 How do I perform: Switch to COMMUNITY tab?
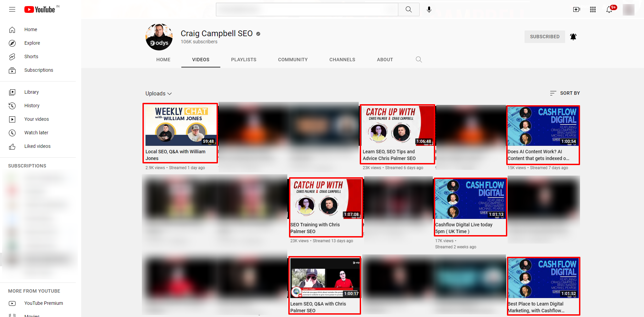(293, 60)
